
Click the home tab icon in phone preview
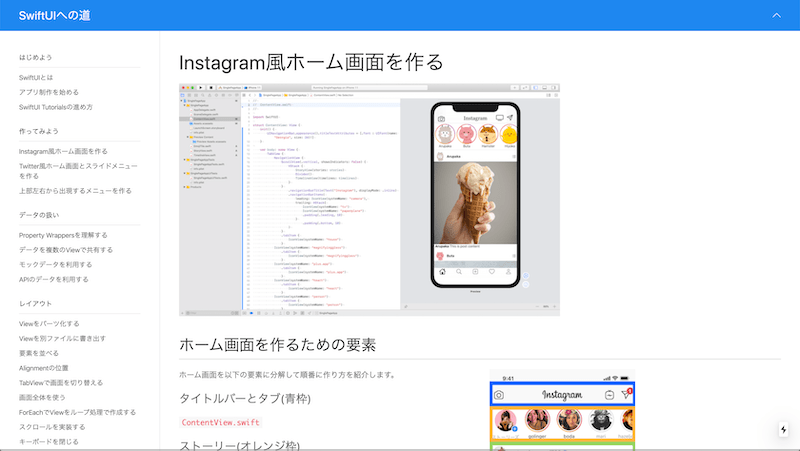(442, 272)
